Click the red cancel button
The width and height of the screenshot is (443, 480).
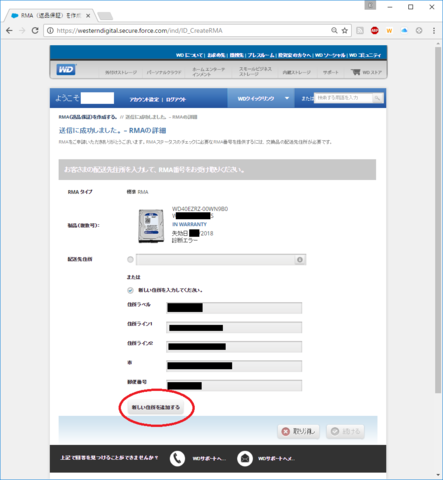[298, 431]
